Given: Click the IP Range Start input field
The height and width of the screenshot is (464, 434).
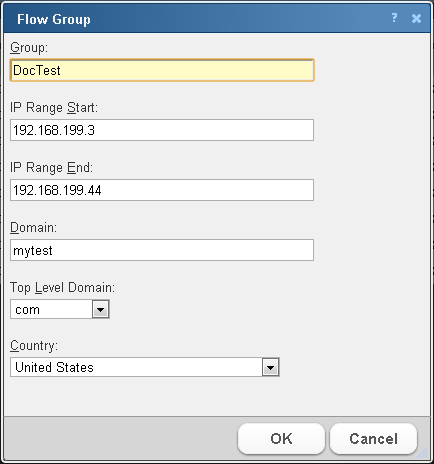Looking at the screenshot, I should [x=162, y=130].
